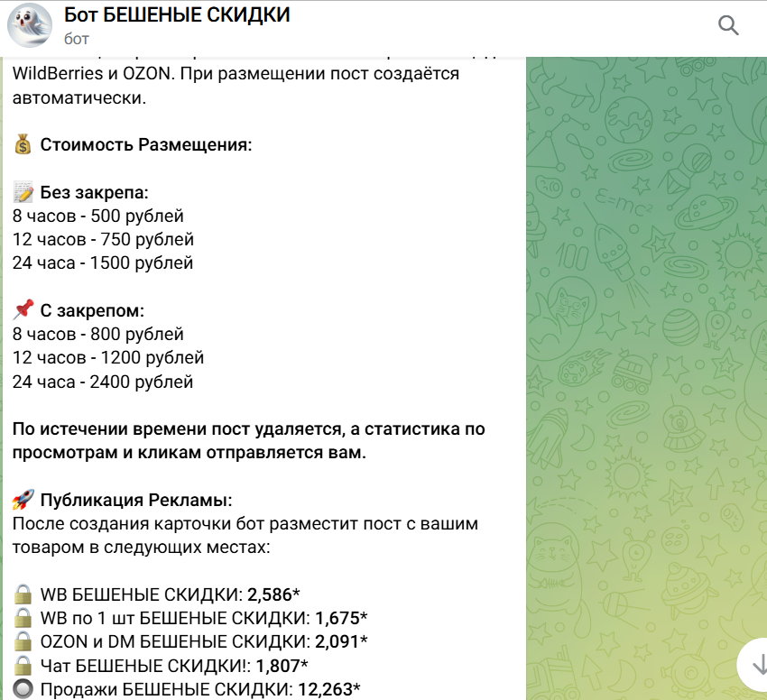Click the 24 часа - 2400 рублей line

click(x=103, y=382)
